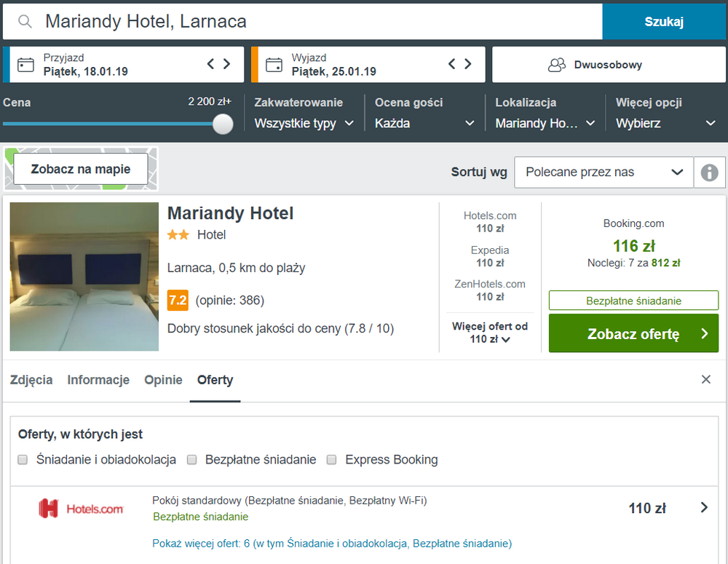Tick the Bezpłatne śniadanie checkbox
The width and height of the screenshot is (728, 564).
(191, 459)
